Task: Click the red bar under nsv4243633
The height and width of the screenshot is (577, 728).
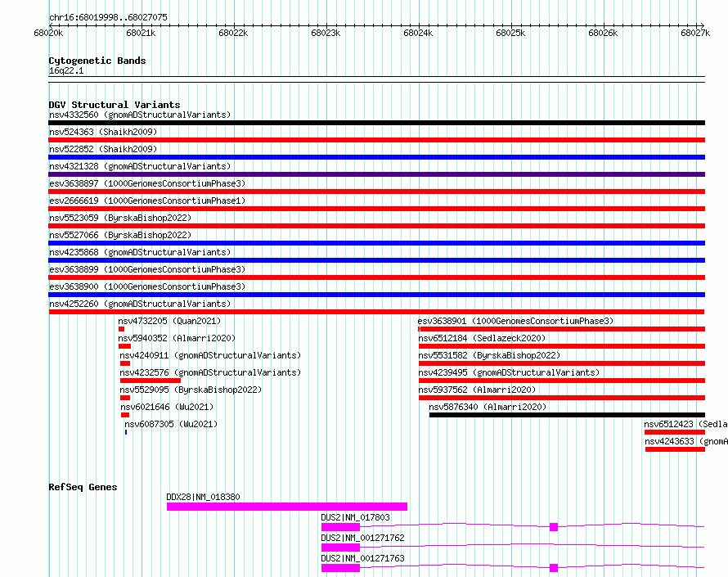Action: [675, 449]
